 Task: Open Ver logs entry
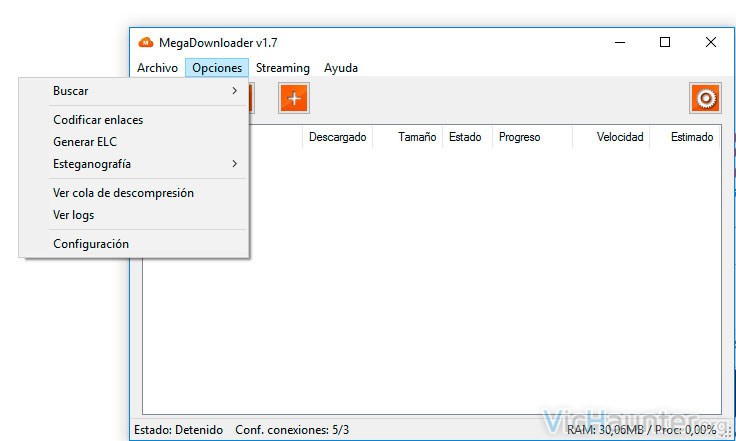pyautogui.click(x=133, y=215)
